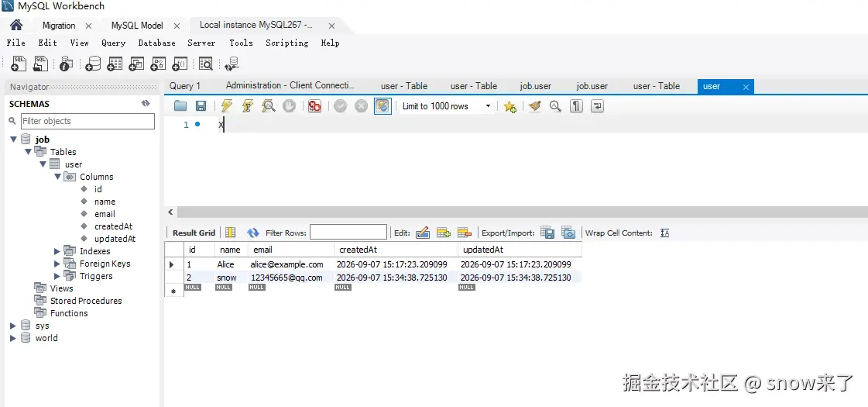Click the Filter Rows input field
The height and width of the screenshot is (407, 868).
point(348,233)
